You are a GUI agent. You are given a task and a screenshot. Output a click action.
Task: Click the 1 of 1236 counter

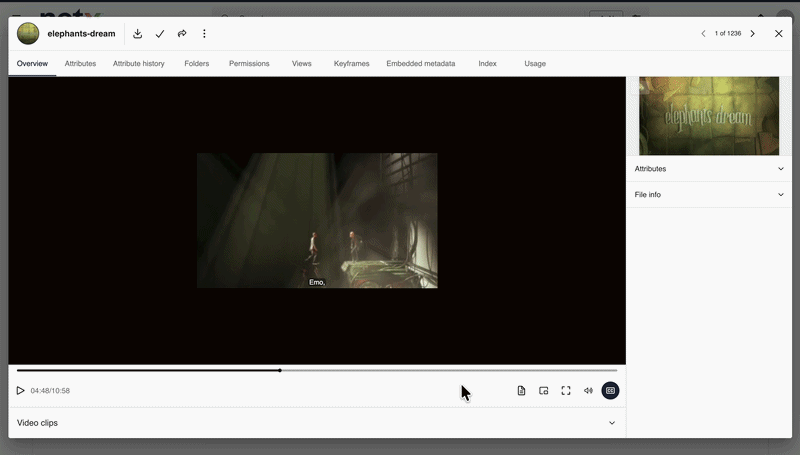click(728, 34)
